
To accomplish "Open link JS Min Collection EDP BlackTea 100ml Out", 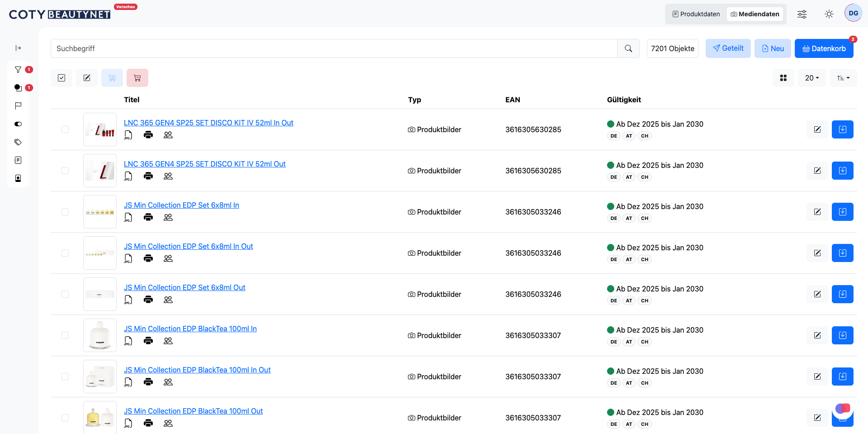I will 193,411.
